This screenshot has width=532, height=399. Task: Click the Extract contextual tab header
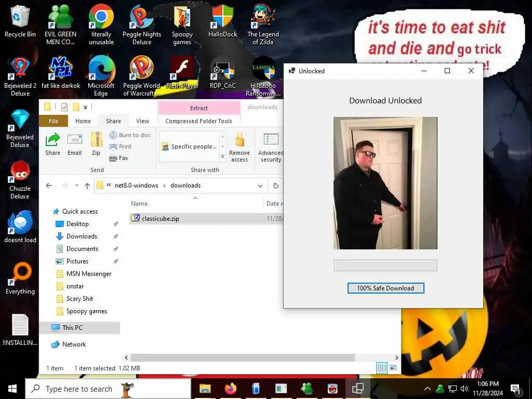tap(199, 108)
